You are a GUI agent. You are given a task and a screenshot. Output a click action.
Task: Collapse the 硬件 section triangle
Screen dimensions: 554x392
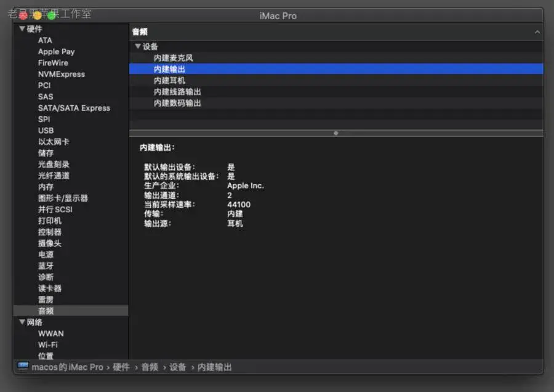[22, 28]
